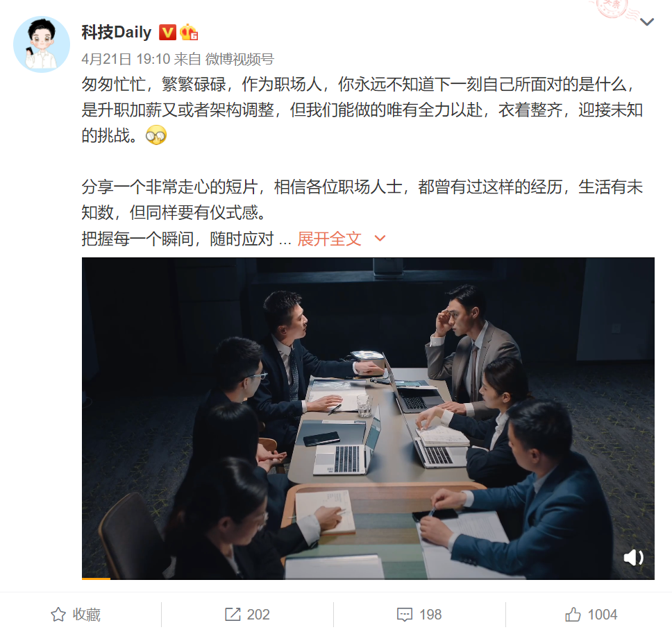View the 198 comments
Viewport: 672px width, 632px height.
(x=430, y=615)
